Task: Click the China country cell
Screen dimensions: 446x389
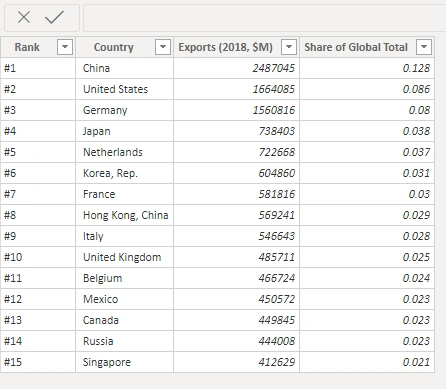Action: [x=125, y=68]
